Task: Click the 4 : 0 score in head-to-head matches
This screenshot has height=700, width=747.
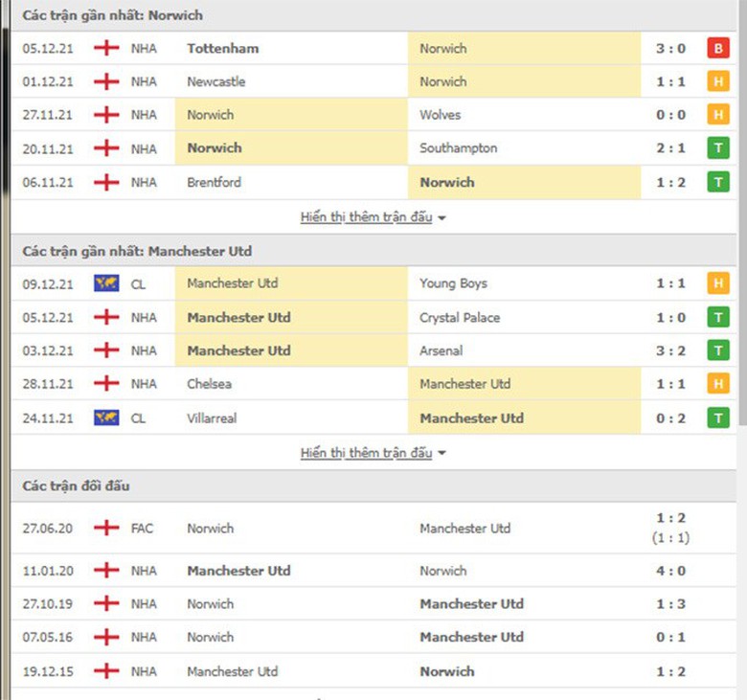Action: (670, 572)
